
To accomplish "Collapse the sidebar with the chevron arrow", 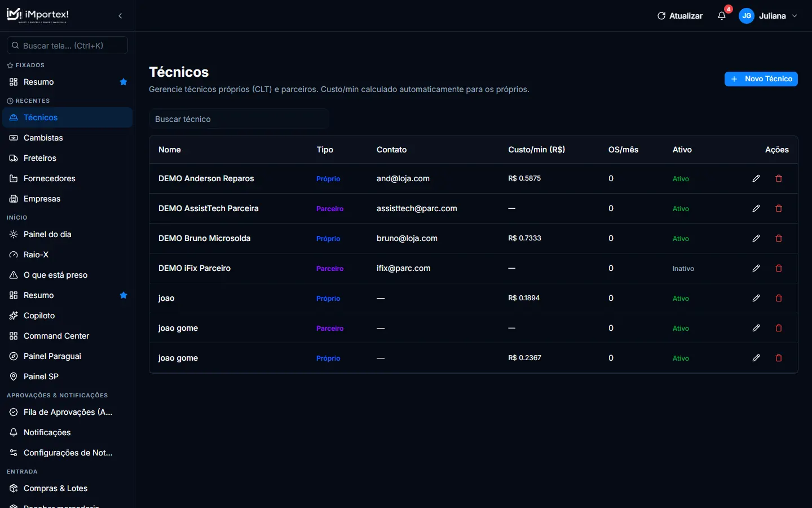I will [120, 16].
